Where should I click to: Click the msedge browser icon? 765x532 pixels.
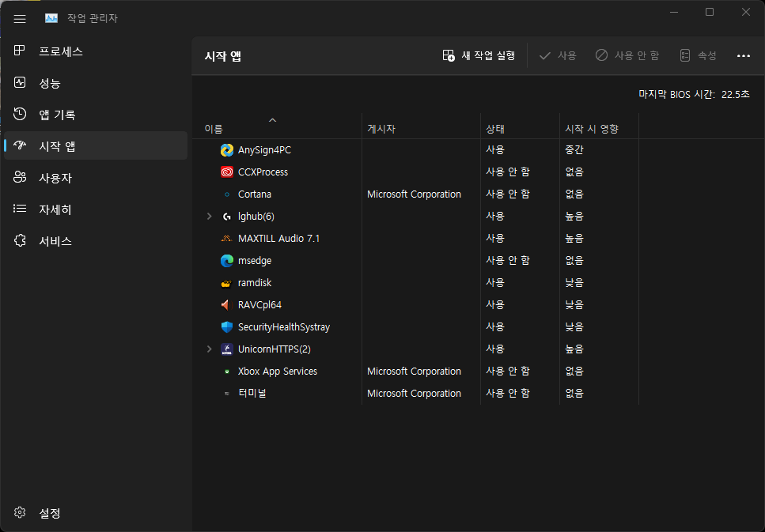tap(227, 261)
